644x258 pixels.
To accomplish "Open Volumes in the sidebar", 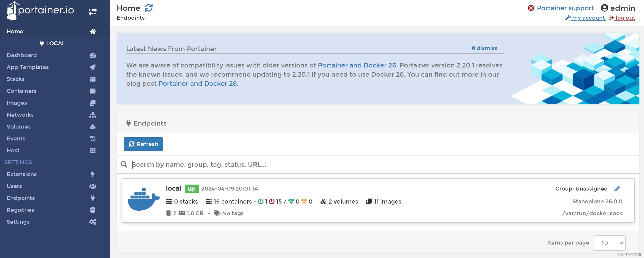I will point(19,127).
